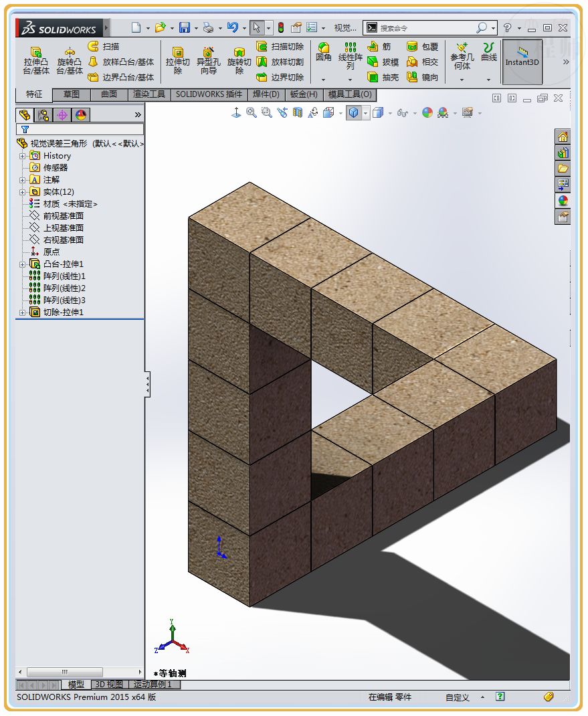Screen dimensions: 588x716
Task: Activate the 拉伸切除 (Extruded Cut) tool
Action: coord(179,60)
